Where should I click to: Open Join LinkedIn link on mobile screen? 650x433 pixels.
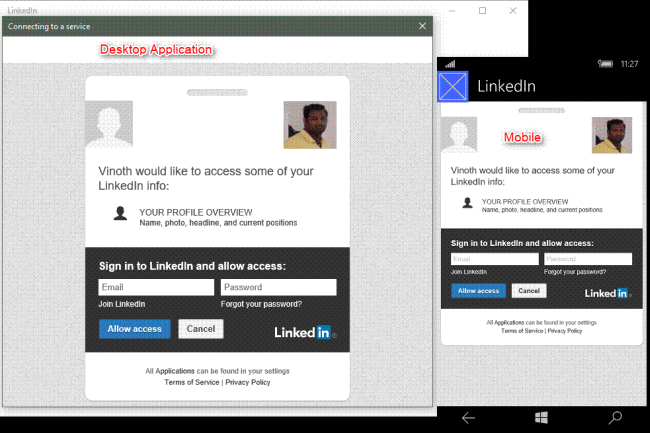(x=469, y=272)
